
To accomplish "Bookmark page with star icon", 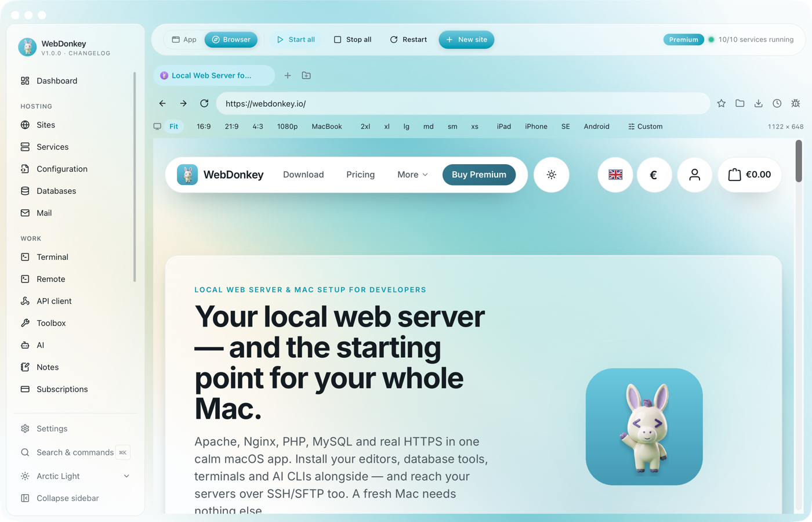I will 721,103.
